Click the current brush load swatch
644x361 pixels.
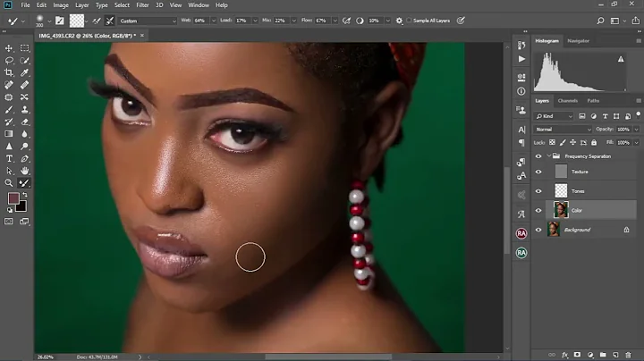[x=76, y=21]
